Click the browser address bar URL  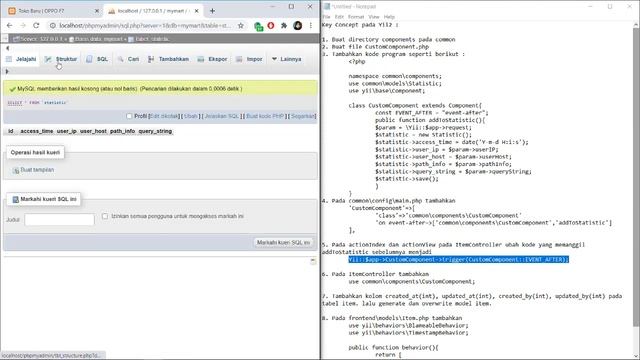[x=144, y=25]
